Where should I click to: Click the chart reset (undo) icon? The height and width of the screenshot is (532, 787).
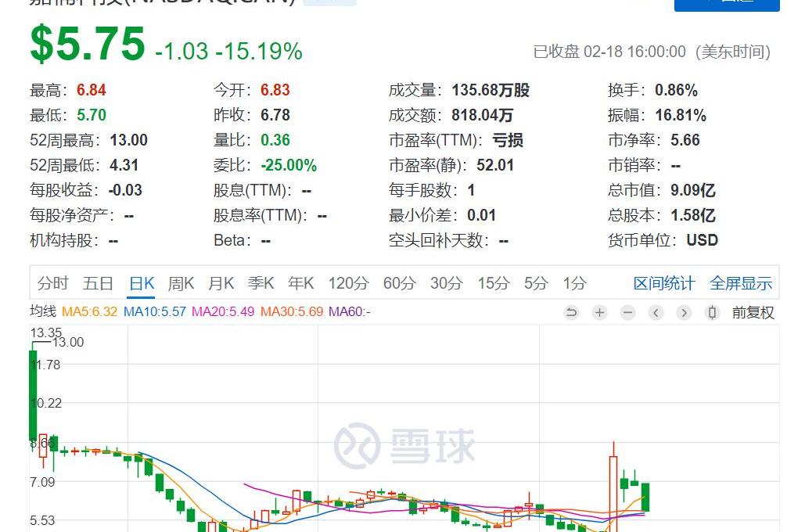click(x=571, y=313)
